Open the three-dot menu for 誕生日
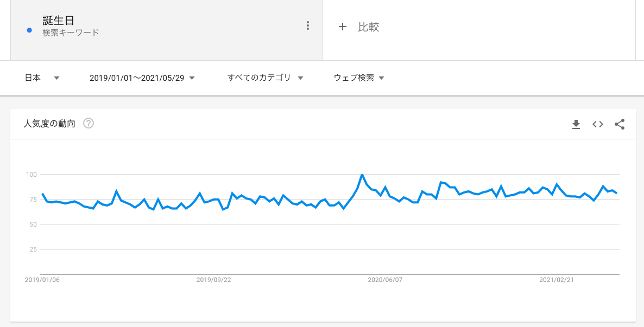This screenshot has height=327, width=644. click(308, 25)
